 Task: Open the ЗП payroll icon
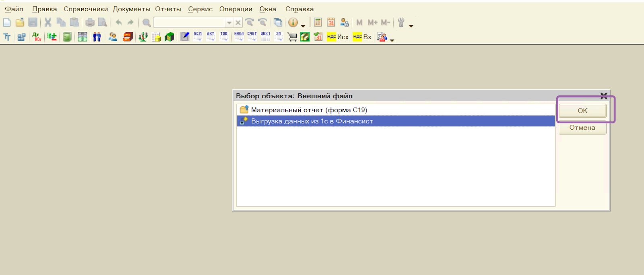click(279, 37)
